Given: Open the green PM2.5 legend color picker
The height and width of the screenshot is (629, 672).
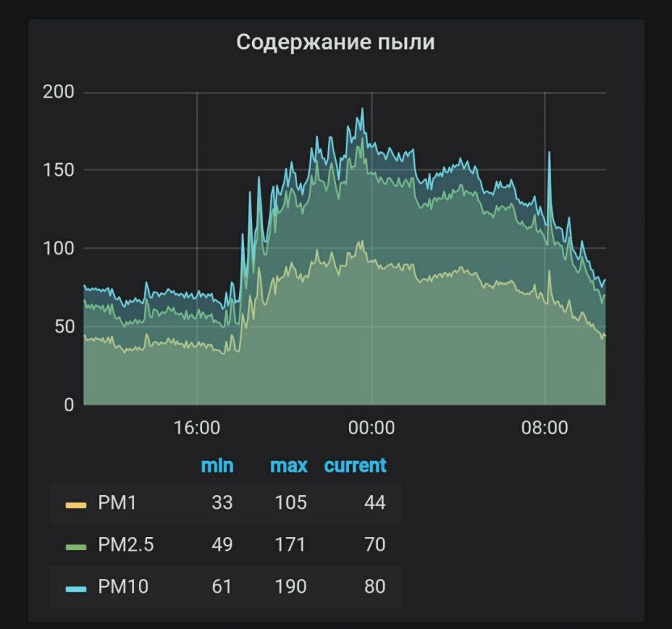Looking at the screenshot, I should pyautogui.click(x=76, y=546).
